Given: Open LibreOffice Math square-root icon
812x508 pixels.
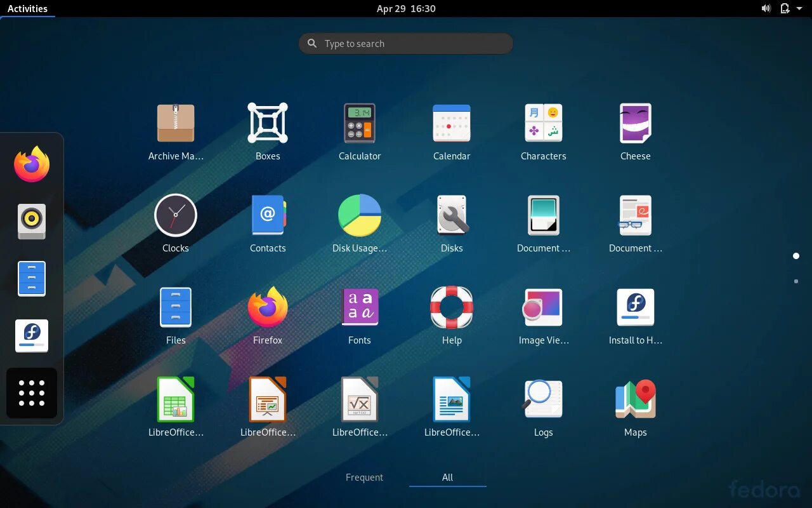Looking at the screenshot, I should [360, 399].
